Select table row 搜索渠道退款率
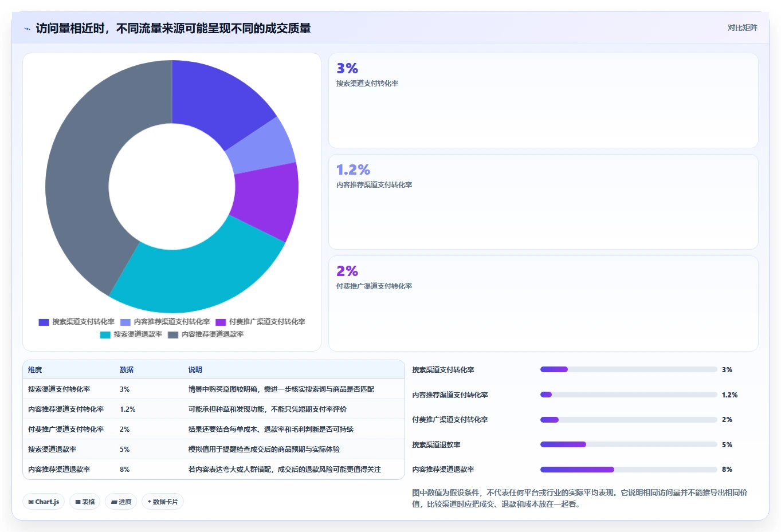This screenshot has height=532, width=781. [214, 450]
